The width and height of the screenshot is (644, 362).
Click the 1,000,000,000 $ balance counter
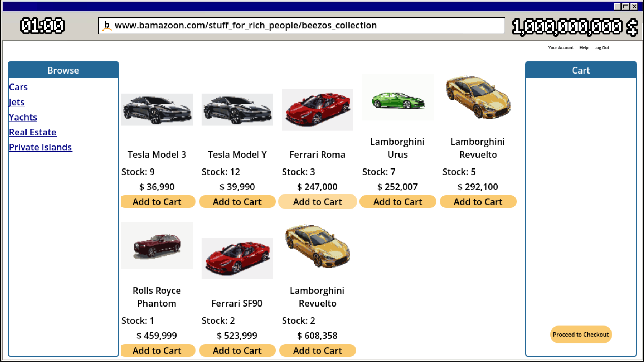[x=575, y=27]
